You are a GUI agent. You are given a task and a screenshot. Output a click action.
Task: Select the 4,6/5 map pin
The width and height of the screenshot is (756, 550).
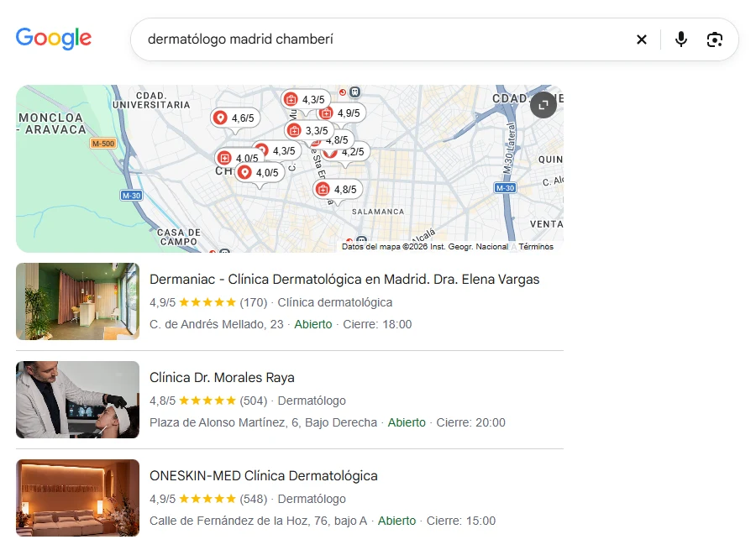click(235, 118)
